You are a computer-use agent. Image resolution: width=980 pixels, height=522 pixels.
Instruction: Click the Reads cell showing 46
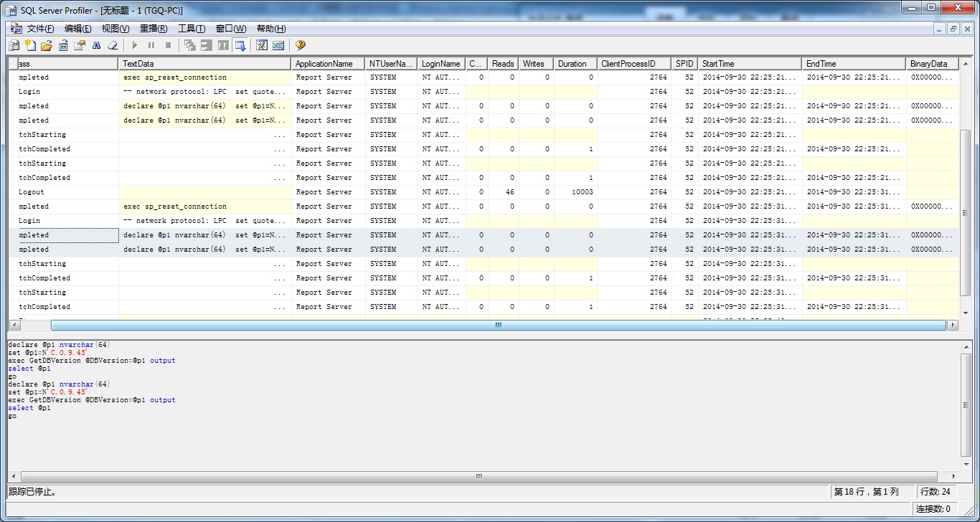click(x=504, y=192)
